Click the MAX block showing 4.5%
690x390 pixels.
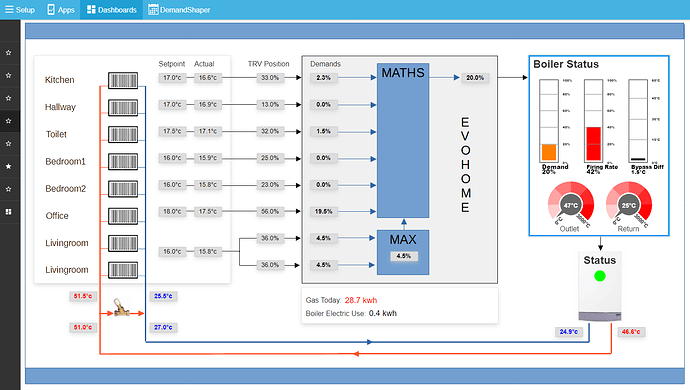(403, 252)
